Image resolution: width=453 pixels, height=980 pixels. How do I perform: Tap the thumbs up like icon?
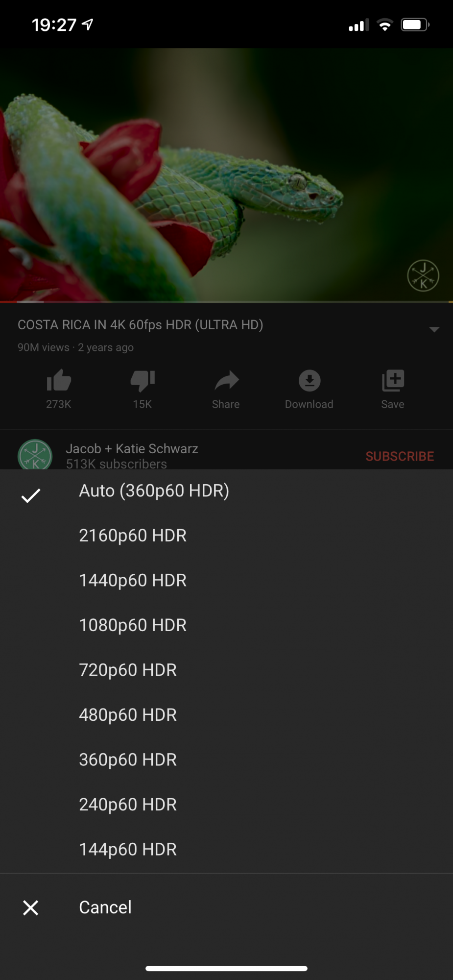click(x=59, y=381)
